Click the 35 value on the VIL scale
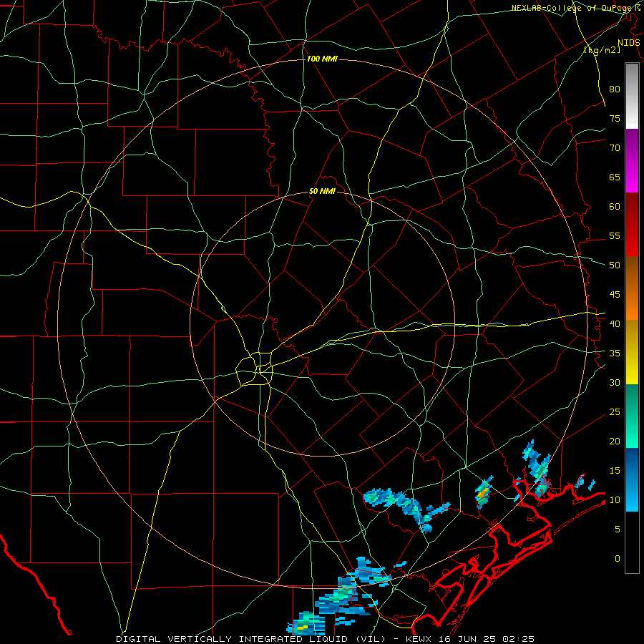 [615, 353]
